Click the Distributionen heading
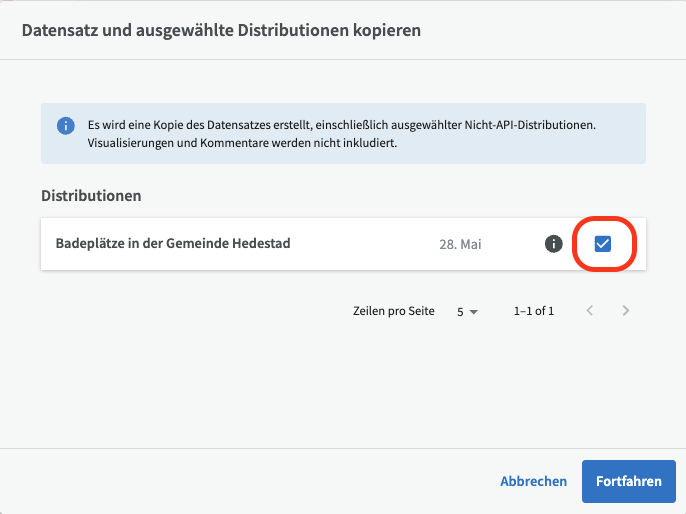Screen dimensions: 686x514 [91, 196]
